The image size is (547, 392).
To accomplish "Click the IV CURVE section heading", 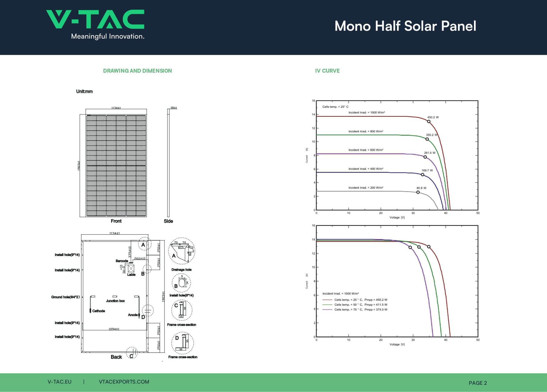I will pos(327,71).
